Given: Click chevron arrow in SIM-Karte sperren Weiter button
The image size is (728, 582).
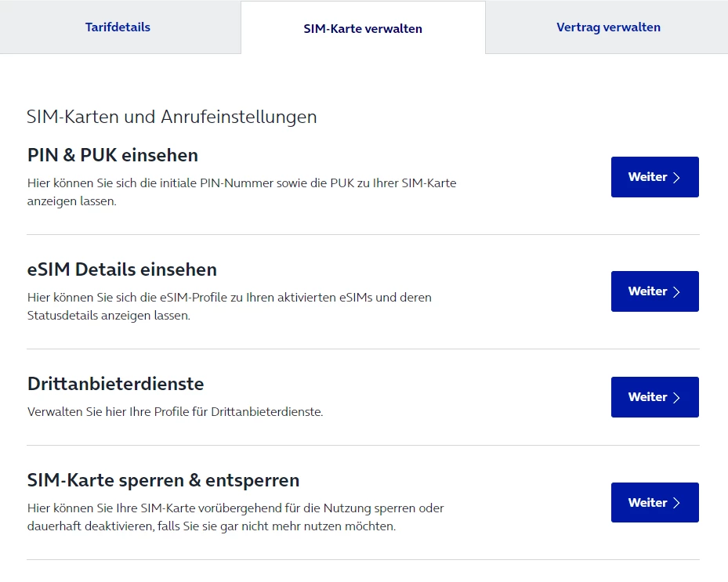Looking at the screenshot, I should coord(676,504).
